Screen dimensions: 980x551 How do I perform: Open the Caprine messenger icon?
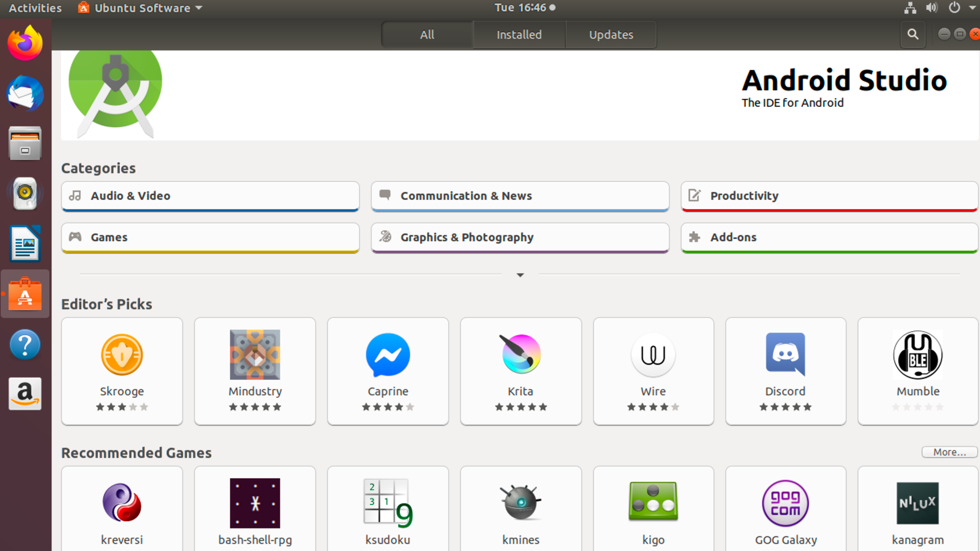tap(388, 354)
